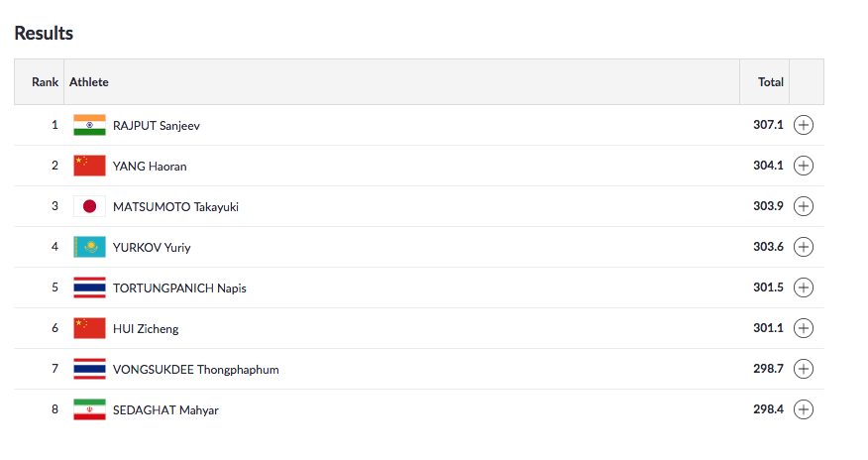Expand SEDAGHAT Mahyar's score details

tap(804, 409)
